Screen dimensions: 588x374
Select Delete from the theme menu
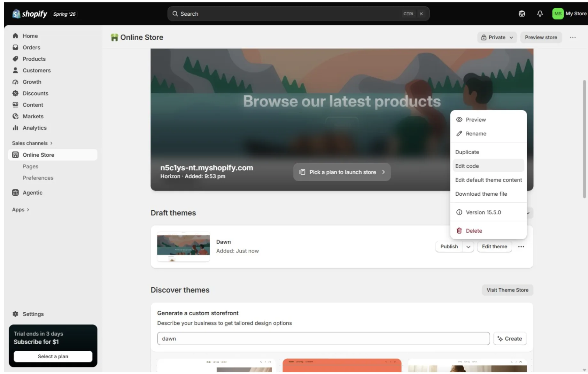pos(488,231)
